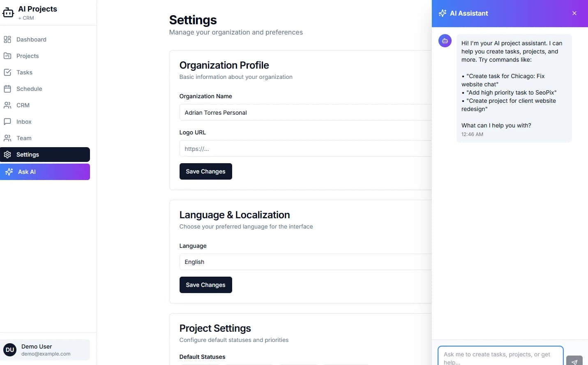
Task: Save Changes under Organization Profile
Action: tap(205, 171)
